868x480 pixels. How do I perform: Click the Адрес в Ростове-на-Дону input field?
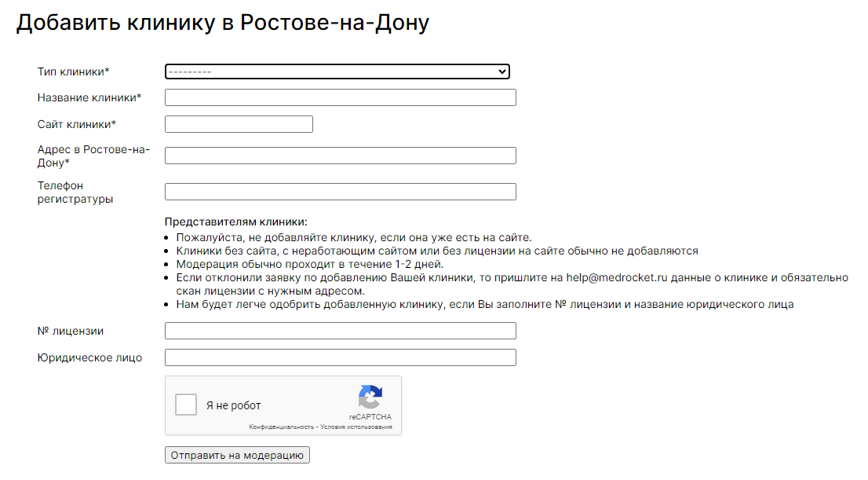[340, 156]
